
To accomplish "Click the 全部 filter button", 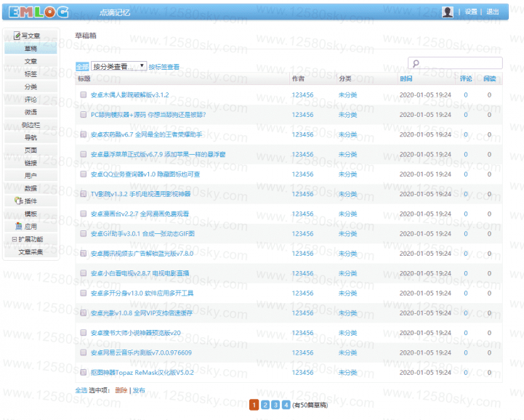I will 82,67.
